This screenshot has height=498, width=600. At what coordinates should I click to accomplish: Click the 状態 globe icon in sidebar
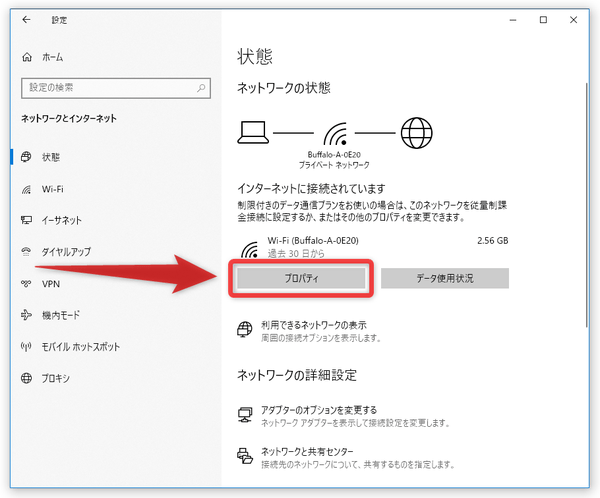click(26, 157)
